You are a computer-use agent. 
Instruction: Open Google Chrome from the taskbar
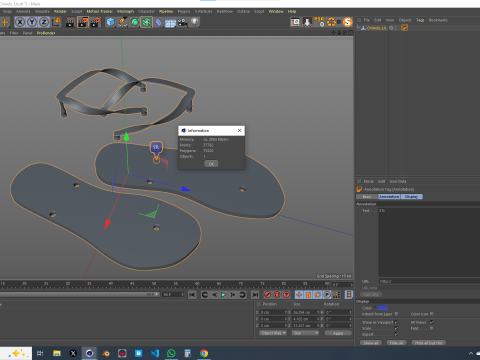click(x=204, y=353)
